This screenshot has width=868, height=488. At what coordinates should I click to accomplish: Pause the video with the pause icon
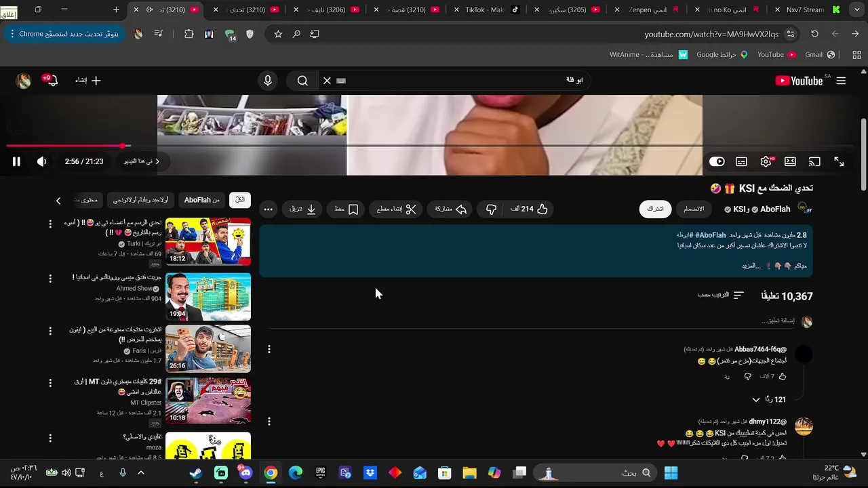click(16, 161)
